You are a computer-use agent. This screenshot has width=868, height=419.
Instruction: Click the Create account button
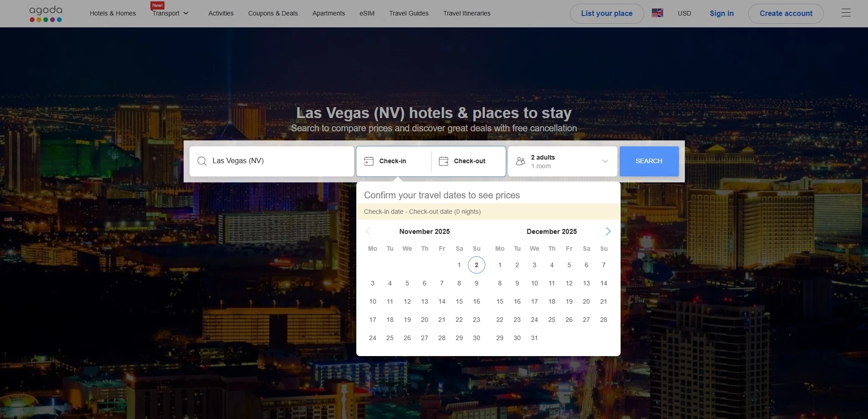point(786,14)
